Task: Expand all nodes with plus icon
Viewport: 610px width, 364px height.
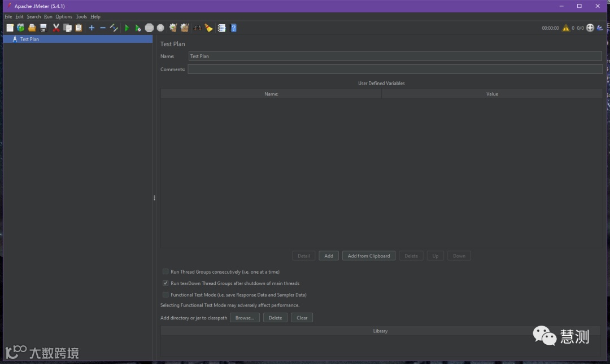Action: click(x=91, y=28)
